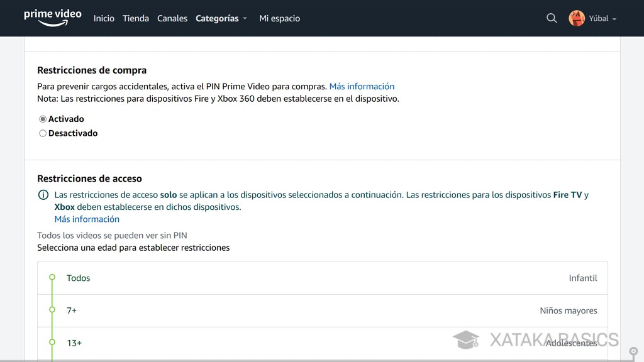Open the search magnifier
644x362 pixels.
pyautogui.click(x=552, y=18)
